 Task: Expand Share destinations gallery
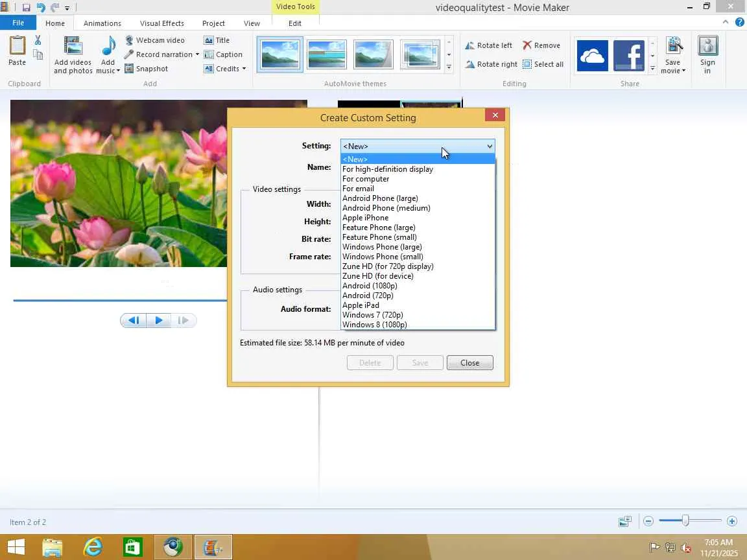[653, 68]
